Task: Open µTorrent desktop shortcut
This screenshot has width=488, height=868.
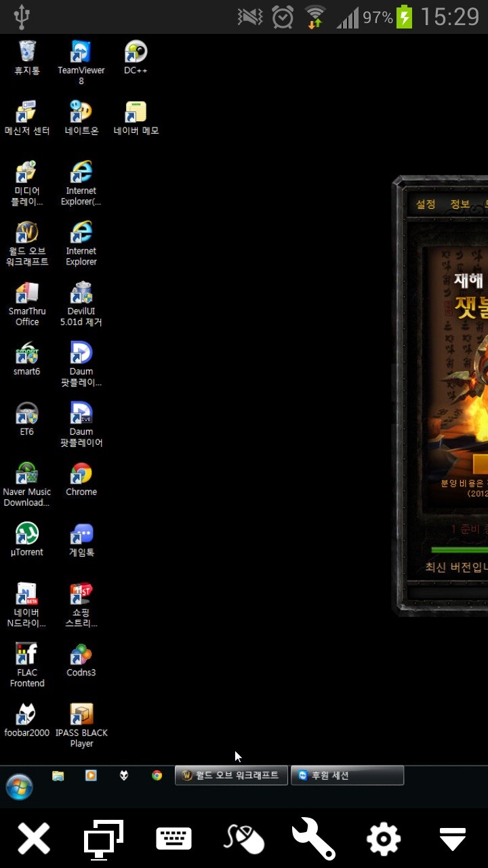Action: (x=27, y=540)
